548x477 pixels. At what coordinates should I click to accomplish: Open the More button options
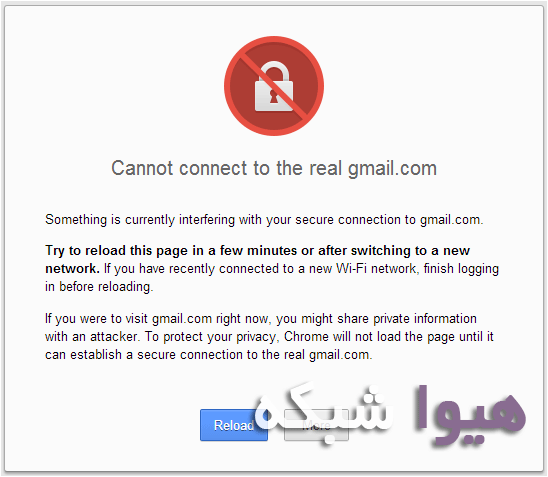[x=316, y=425]
